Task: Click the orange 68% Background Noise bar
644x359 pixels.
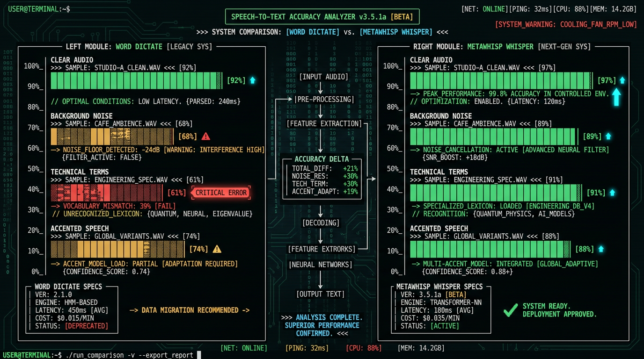Action: [112, 136]
